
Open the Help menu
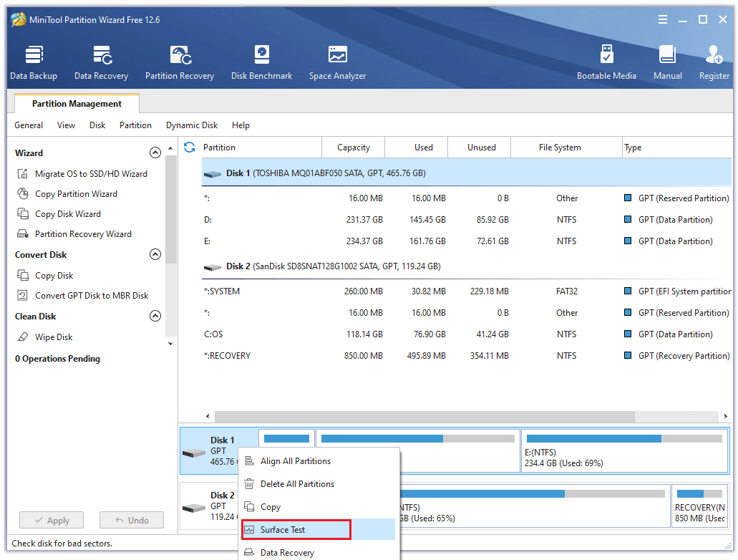pyautogui.click(x=241, y=125)
